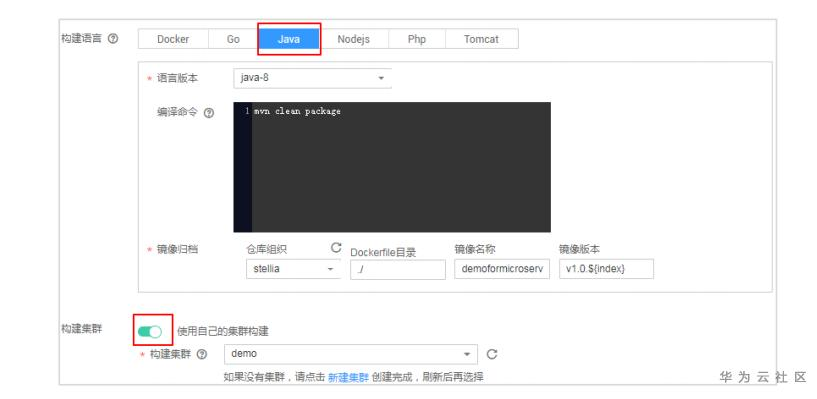
Task: Select the Docker build language tab
Action: click(x=173, y=39)
